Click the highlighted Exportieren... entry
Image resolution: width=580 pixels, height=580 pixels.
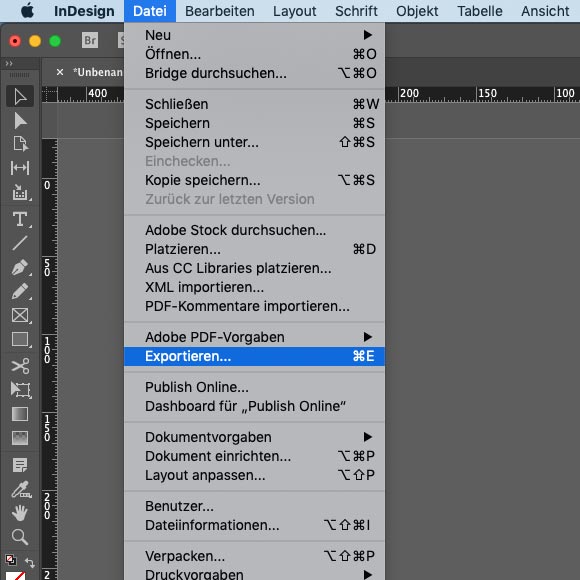click(254, 356)
